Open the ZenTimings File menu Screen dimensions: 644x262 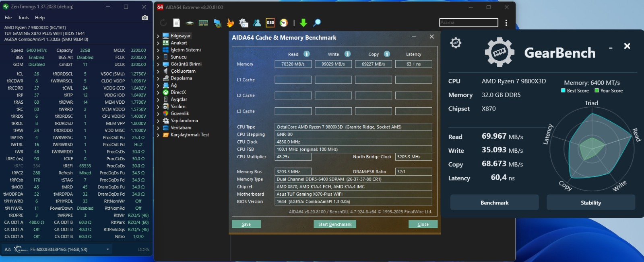tap(8, 18)
